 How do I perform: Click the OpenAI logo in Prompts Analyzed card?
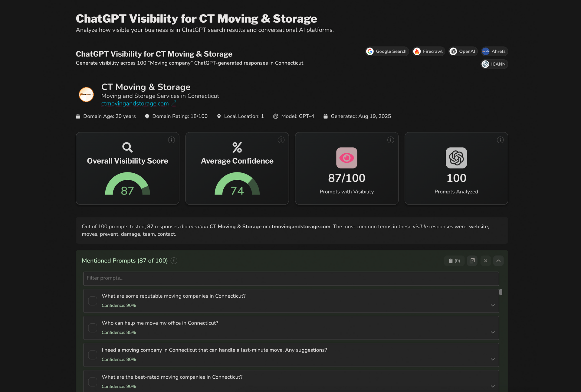[456, 158]
